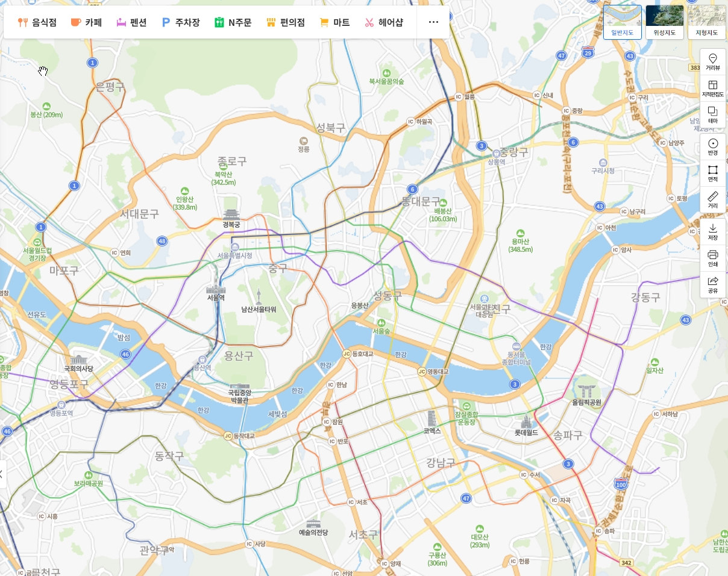Select the 코엑스 landmark icon
This screenshot has height=576, width=728.
[x=431, y=418]
